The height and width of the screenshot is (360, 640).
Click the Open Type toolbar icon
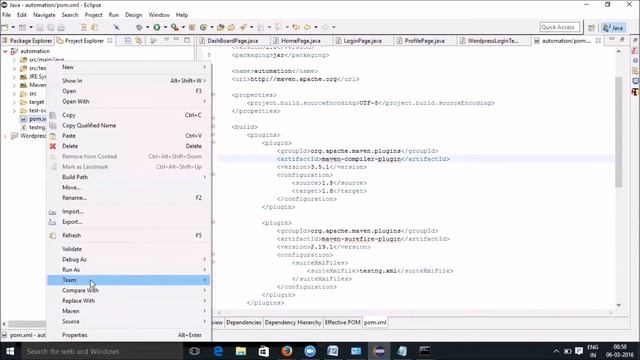221,27
